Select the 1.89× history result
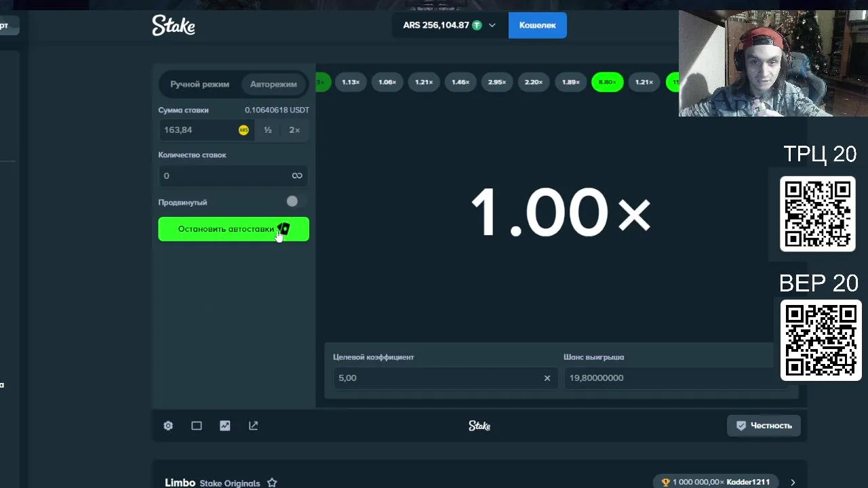The width and height of the screenshot is (868, 488). tap(570, 82)
